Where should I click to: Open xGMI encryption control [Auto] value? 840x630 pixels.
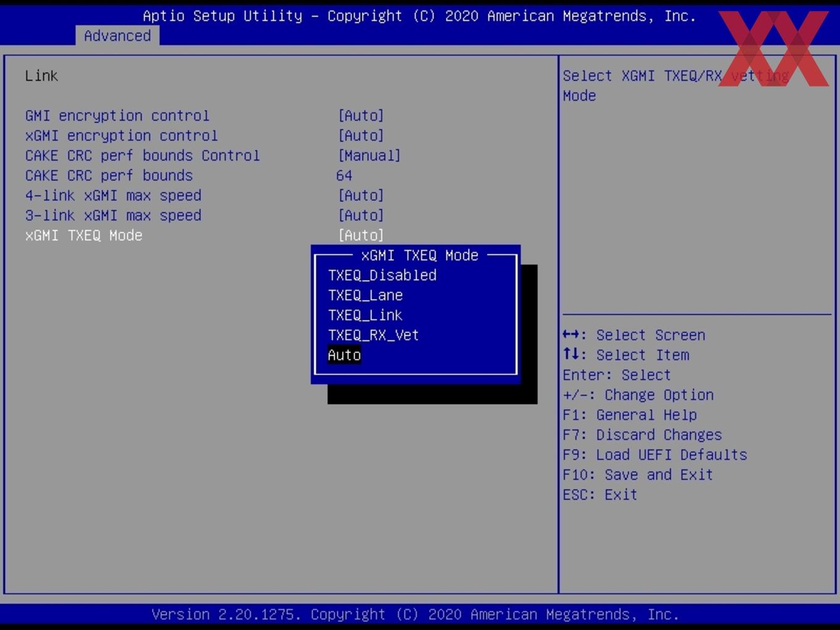[x=361, y=135]
